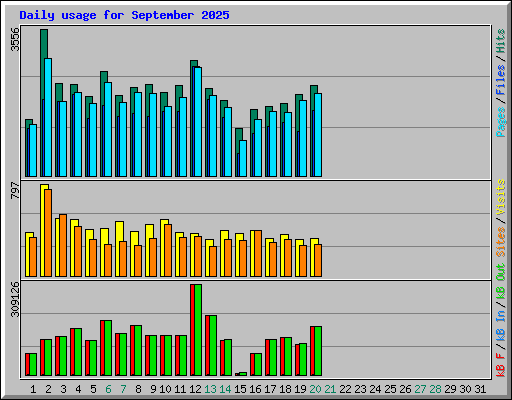Click day 3 on the x-axis
This screenshot has height=400, width=512.
[x=63, y=389]
